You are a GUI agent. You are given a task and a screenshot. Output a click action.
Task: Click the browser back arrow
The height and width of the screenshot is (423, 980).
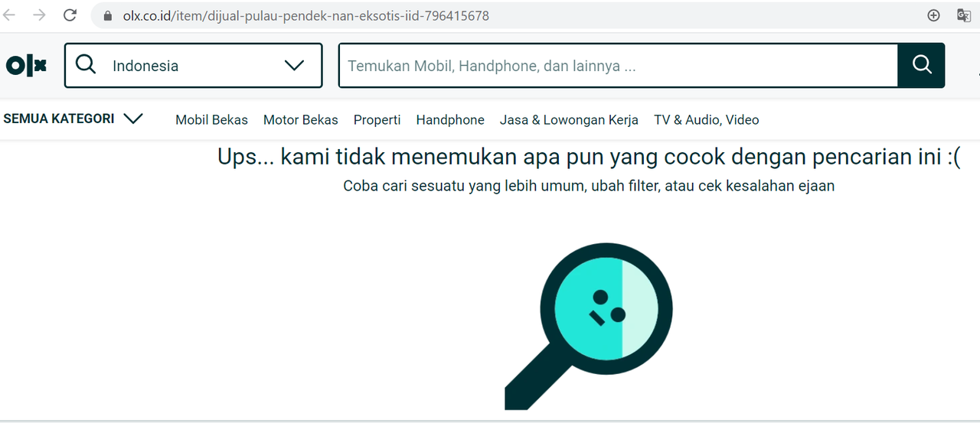click(x=9, y=15)
